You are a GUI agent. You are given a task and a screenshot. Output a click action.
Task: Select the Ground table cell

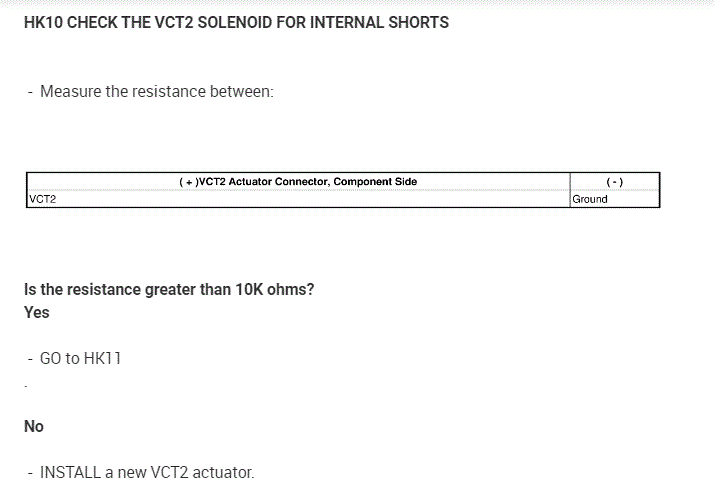(590, 199)
